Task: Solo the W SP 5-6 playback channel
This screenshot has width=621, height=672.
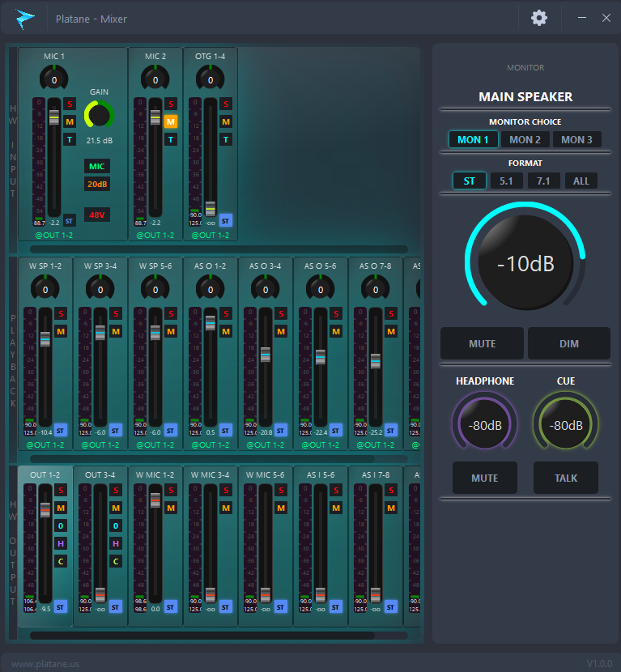Action: click(171, 313)
